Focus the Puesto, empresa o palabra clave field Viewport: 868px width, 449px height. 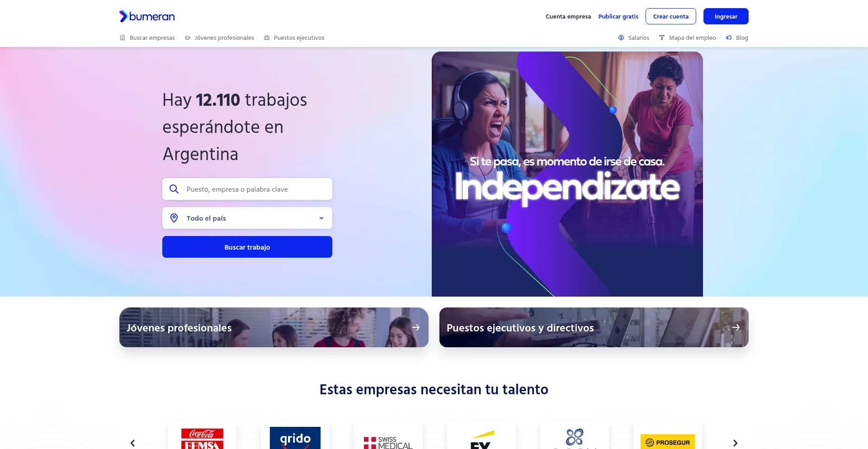coord(247,189)
